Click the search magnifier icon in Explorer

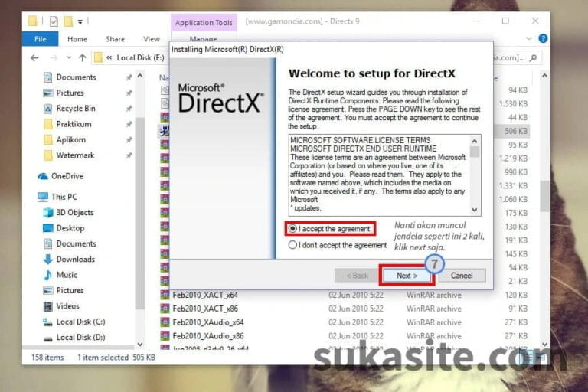click(534, 57)
